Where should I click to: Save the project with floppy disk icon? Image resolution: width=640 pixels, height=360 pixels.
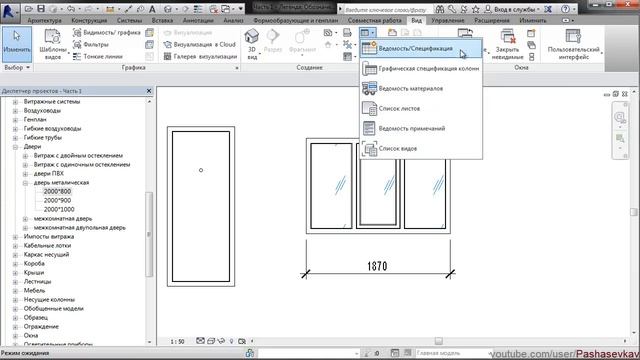tap(41, 9)
